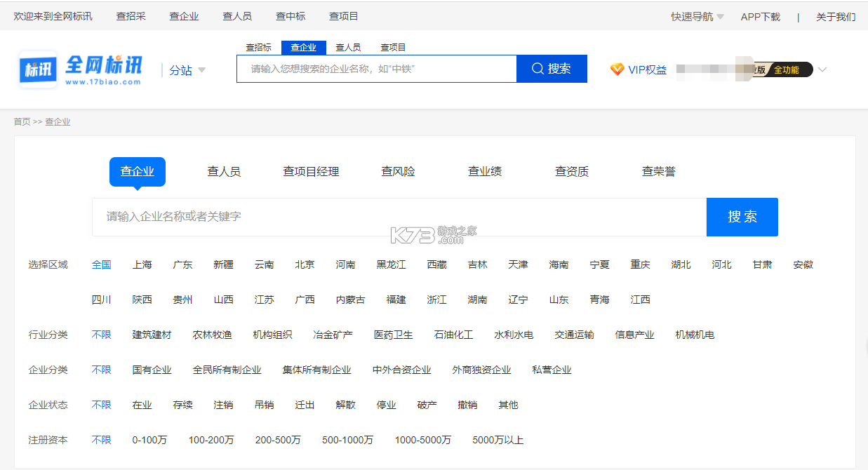
Task: Select 不限 for 企业分类
Action: 102,370
